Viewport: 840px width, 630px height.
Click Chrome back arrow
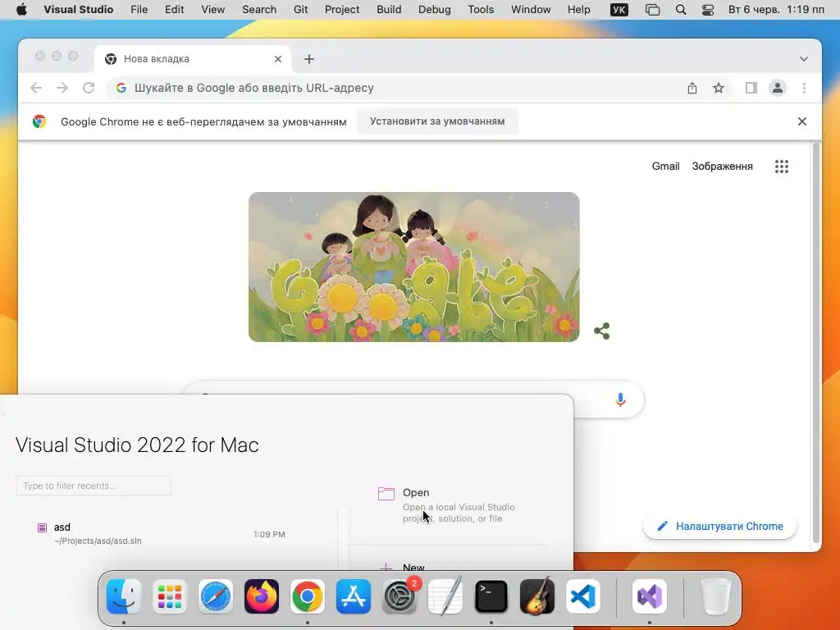tap(36, 88)
